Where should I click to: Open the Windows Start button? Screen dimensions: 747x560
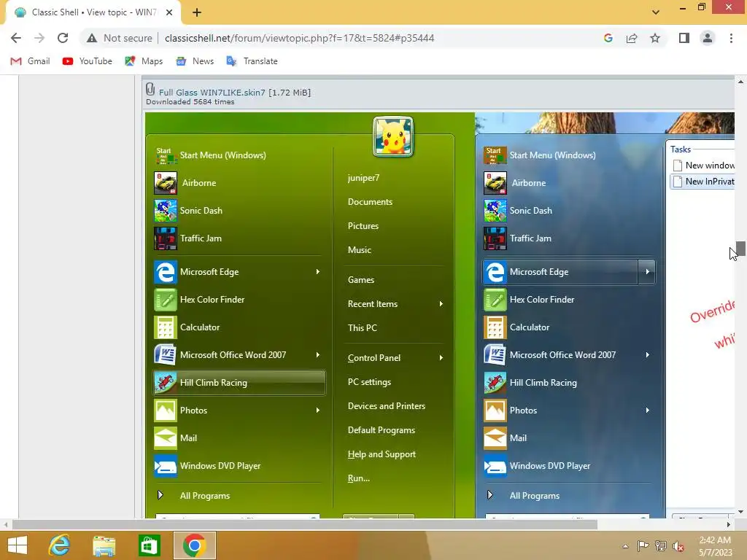tap(18, 545)
